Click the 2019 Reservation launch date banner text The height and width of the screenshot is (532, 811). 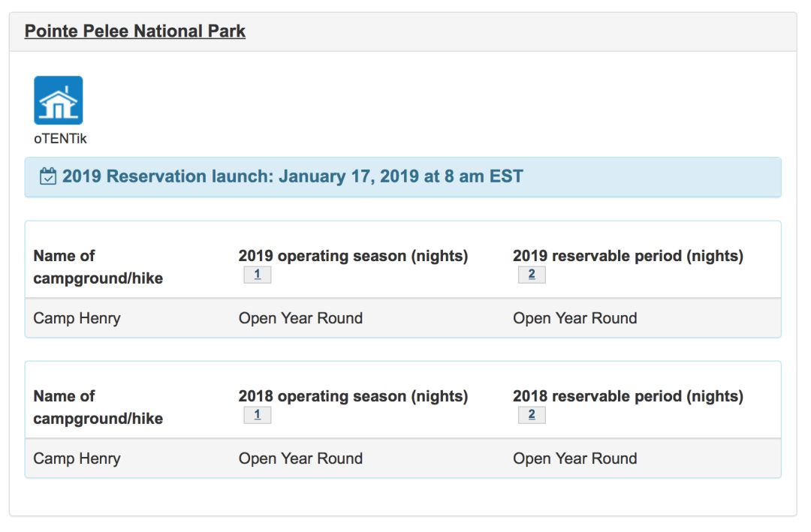(x=293, y=176)
